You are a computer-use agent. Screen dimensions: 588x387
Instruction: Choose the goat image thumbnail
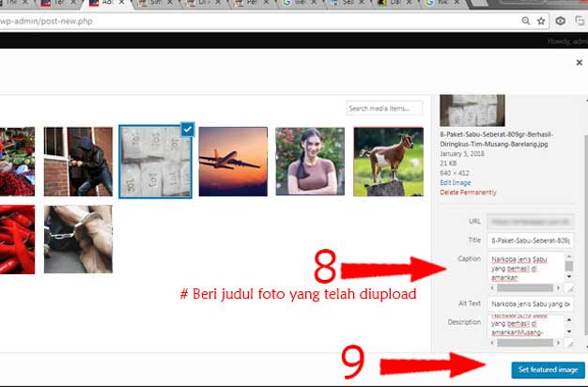[x=387, y=162]
